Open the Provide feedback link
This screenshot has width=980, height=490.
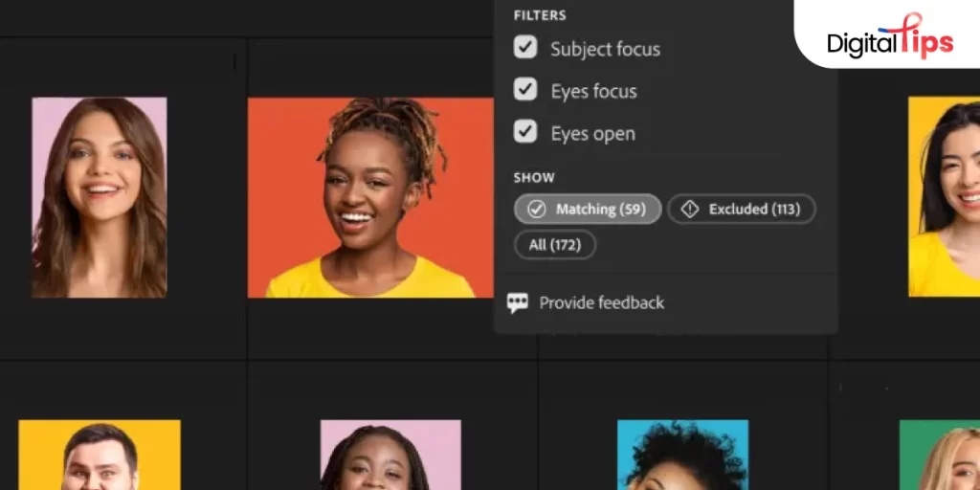pos(601,303)
